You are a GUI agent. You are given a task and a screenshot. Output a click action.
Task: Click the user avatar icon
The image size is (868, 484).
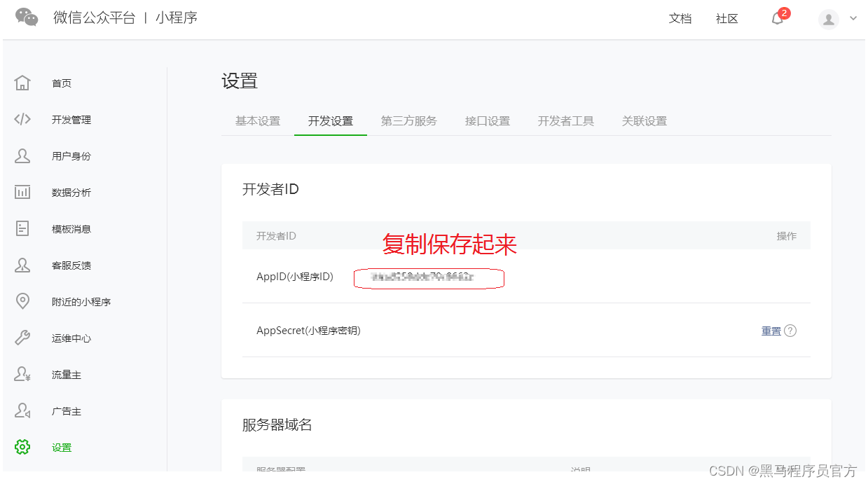click(829, 19)
